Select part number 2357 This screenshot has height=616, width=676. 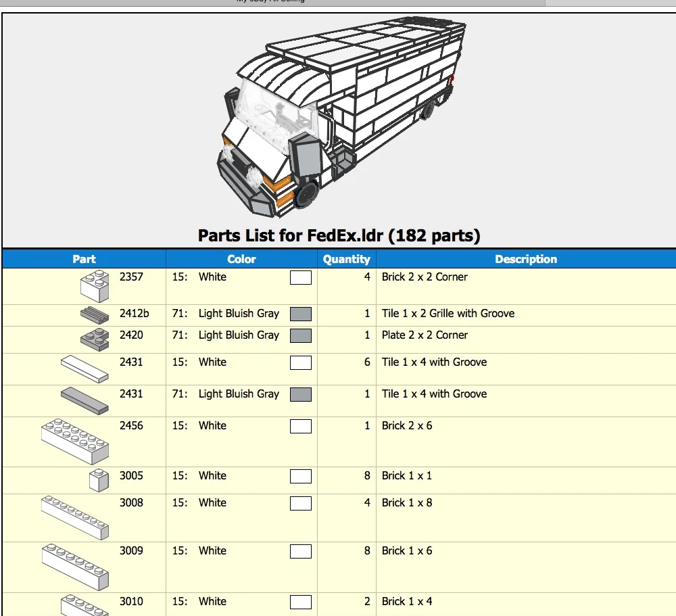point(131,277)
